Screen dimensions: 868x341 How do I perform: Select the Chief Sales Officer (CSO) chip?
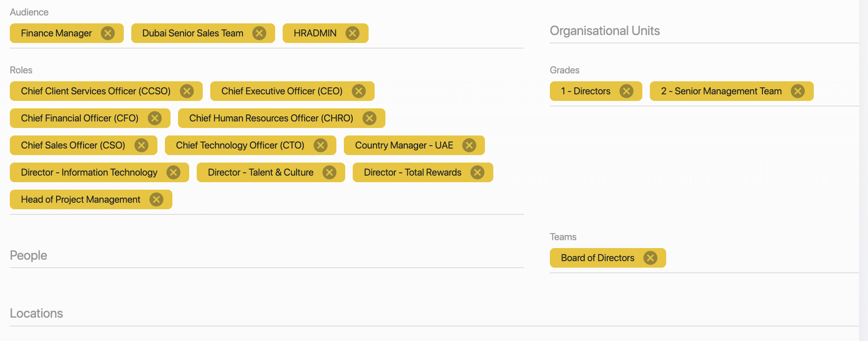(73, 145)
